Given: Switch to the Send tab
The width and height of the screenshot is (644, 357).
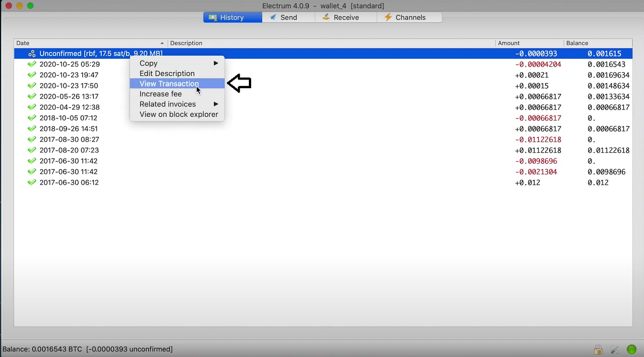Looking at the screenshot, I should tap(288, 17).
